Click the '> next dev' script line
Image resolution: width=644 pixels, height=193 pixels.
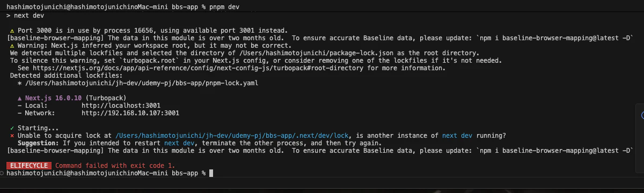[25, 16]
